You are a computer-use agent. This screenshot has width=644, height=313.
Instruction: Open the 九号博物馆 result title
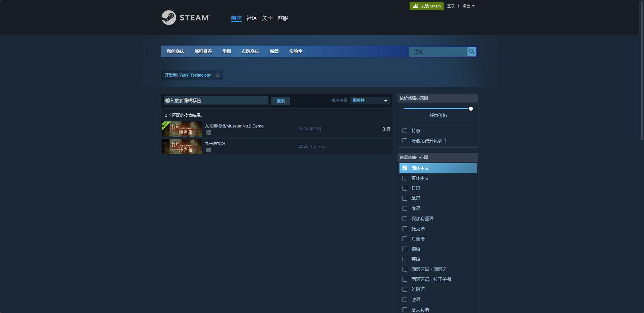pyautogui.click(x=215, y=144)
